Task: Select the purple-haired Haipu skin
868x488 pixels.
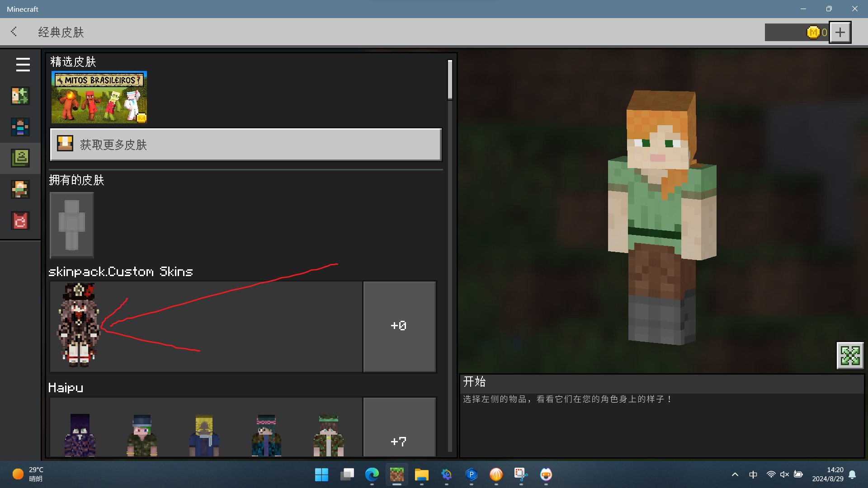Action: (80, 435)
